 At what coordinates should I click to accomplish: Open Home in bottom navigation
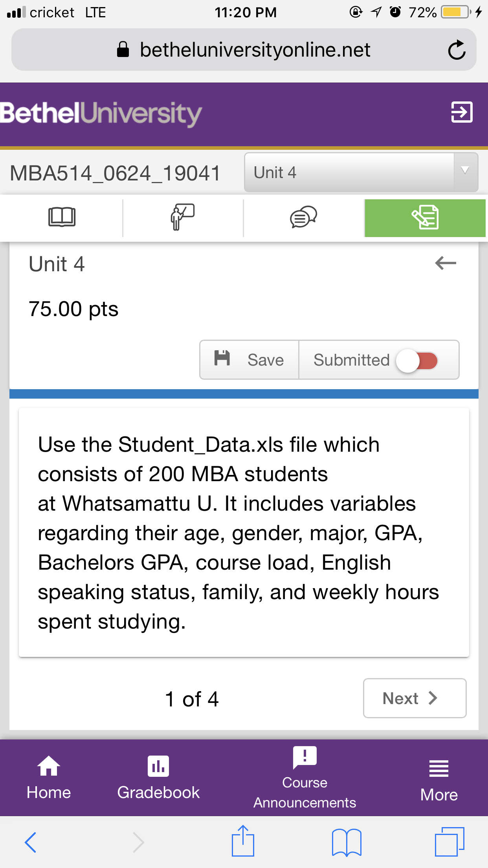[x=49, y=778]
